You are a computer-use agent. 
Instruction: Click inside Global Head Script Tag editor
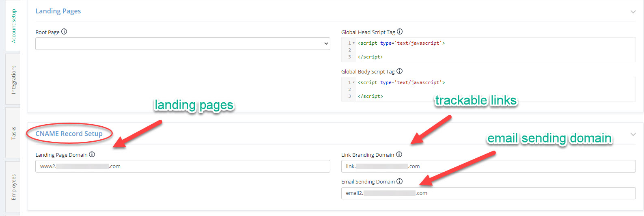[x=489, y=50]
